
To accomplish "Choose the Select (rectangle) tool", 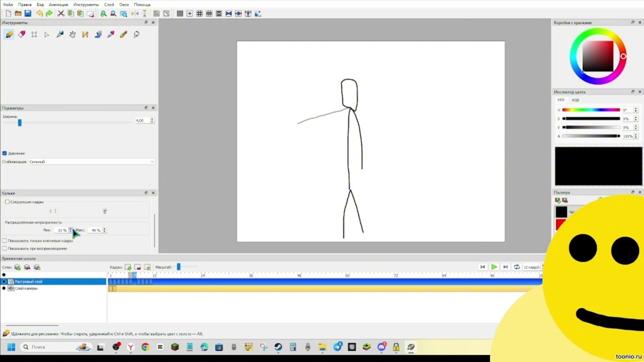I will pos(34,34).
